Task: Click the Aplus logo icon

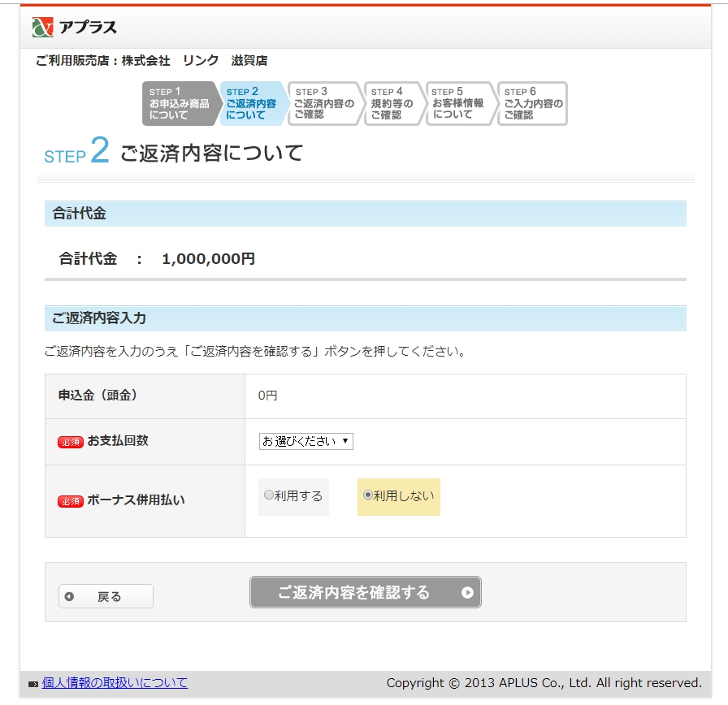Action: tap(42, 27)
